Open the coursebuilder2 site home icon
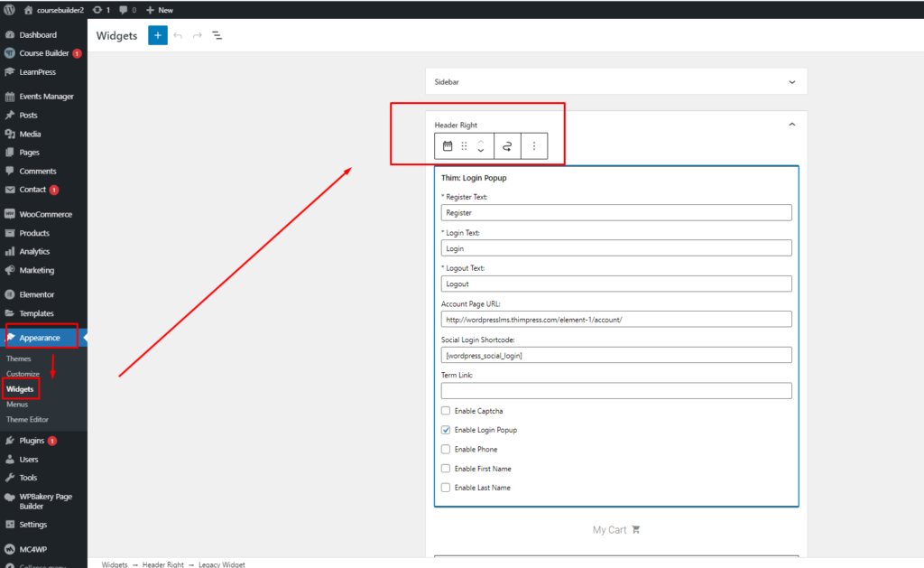 tap(28, 10)
